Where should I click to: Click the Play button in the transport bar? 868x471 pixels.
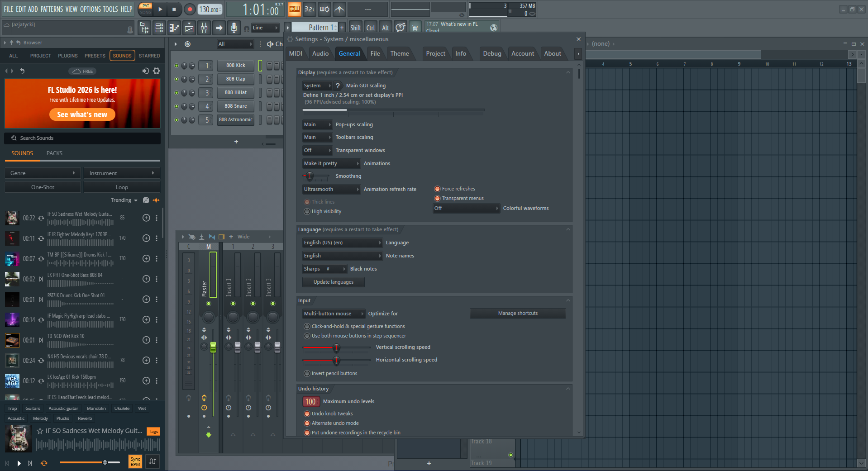click(x=160, y=9)
